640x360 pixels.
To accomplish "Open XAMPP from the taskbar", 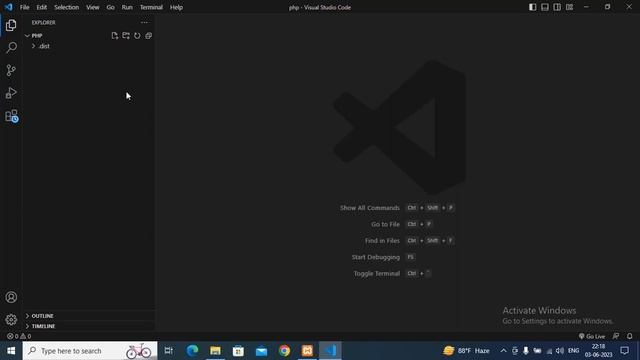I will [307, 351].
